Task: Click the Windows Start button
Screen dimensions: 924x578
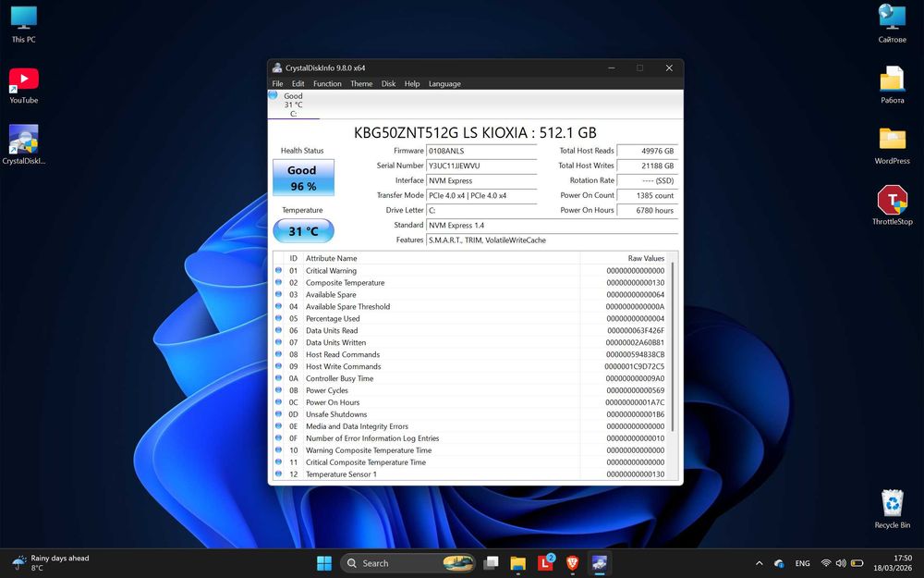Action: pos(324,563)
